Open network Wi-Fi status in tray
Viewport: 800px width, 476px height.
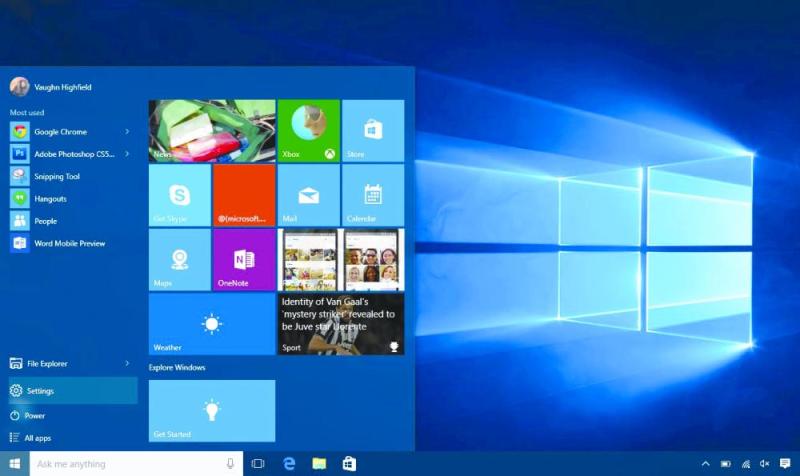(745, 464)
